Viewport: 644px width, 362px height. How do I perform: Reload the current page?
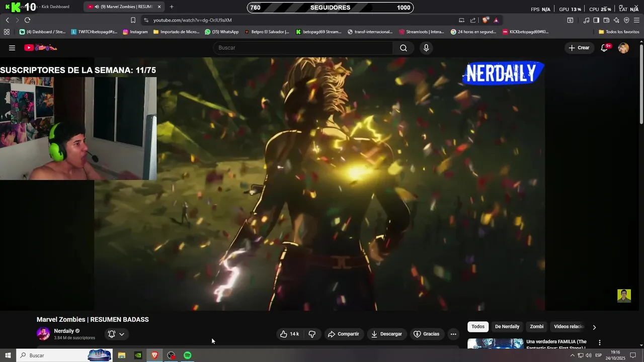coord(27,20)
